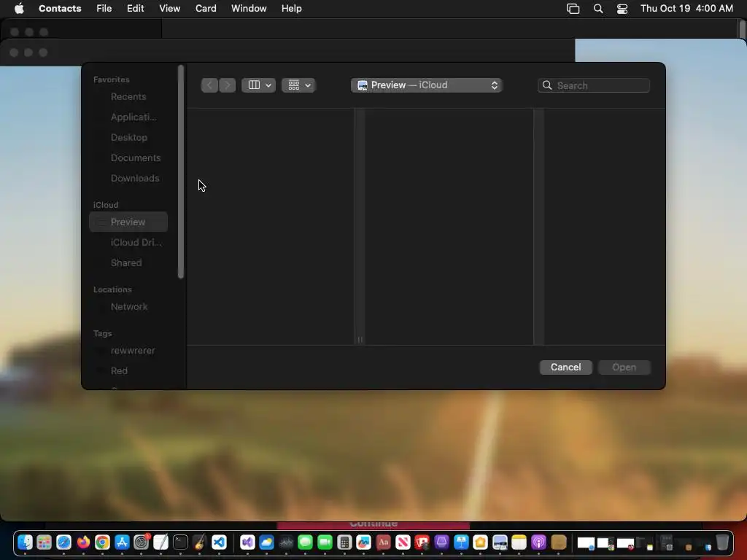Click the Cancel button
This screenshot has width=747, height=560.
click(565, 367)
